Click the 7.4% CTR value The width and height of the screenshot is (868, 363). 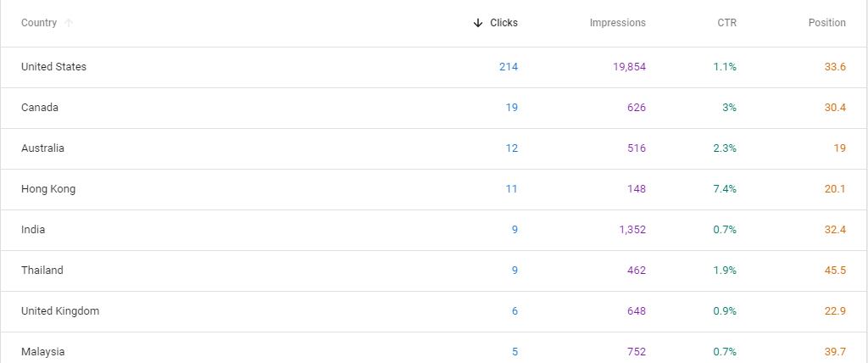click(725, 189)
